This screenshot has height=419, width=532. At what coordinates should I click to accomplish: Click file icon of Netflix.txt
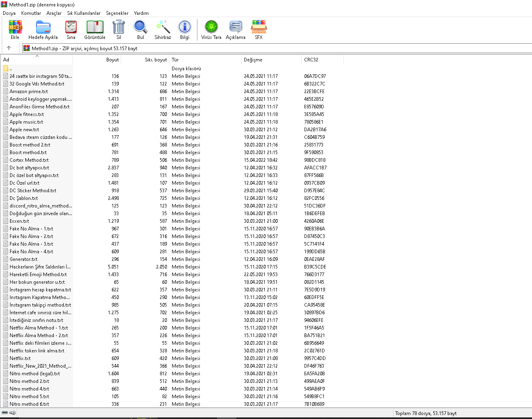[x=6, y=358]
